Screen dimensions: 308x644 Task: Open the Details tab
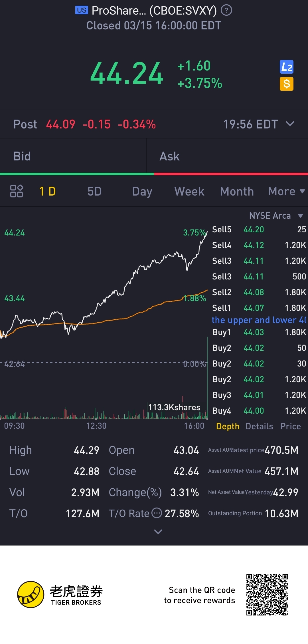tap(259, 426)
